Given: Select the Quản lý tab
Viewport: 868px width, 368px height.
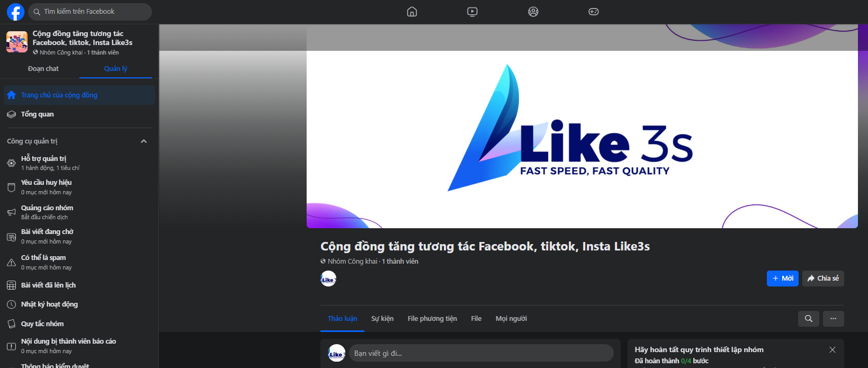Looking at the screenshot, I should coord(115,69).
